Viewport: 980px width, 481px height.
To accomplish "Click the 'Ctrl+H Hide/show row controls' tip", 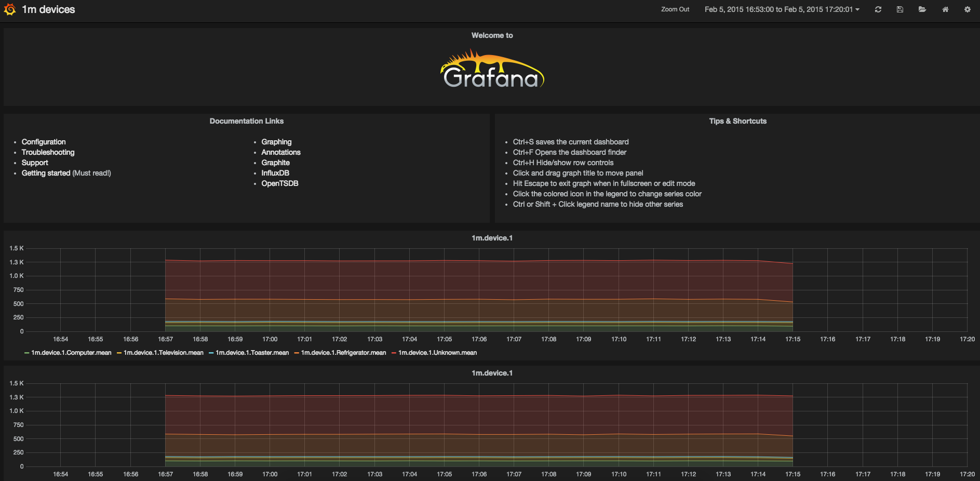I will [563, 163].
